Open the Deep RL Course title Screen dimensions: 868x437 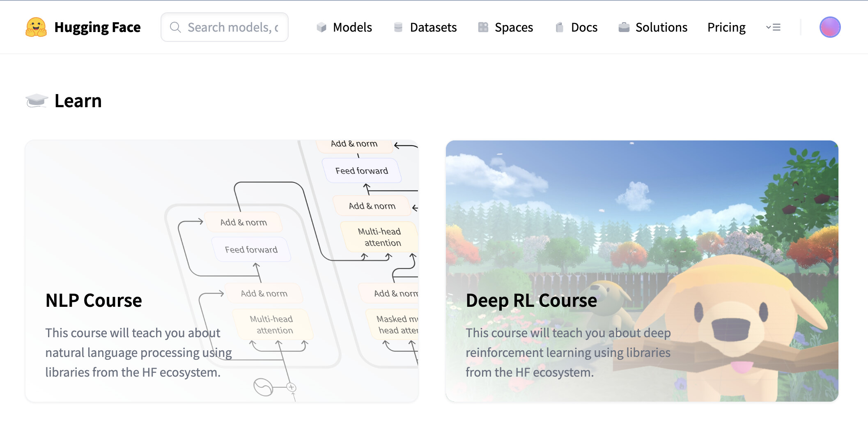coord(531,300)
